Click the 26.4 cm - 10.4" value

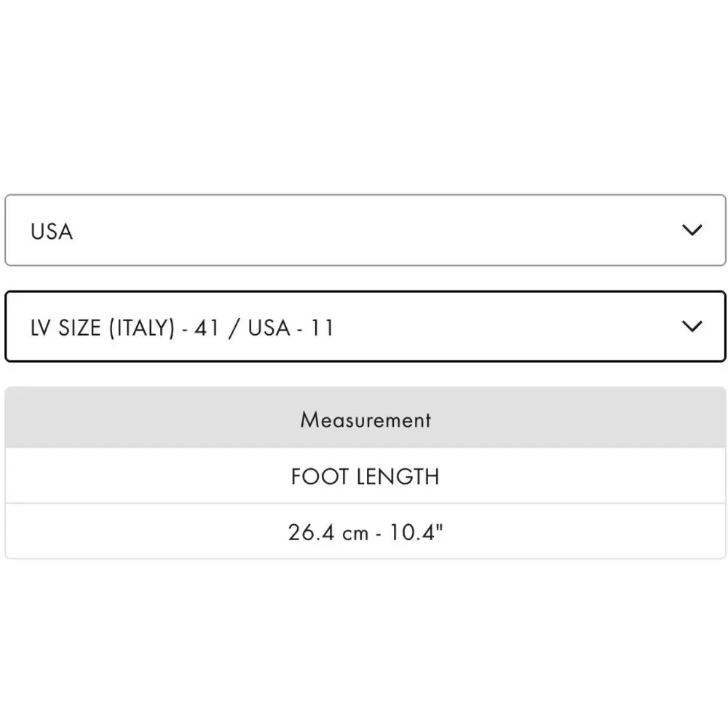(365, 532)
